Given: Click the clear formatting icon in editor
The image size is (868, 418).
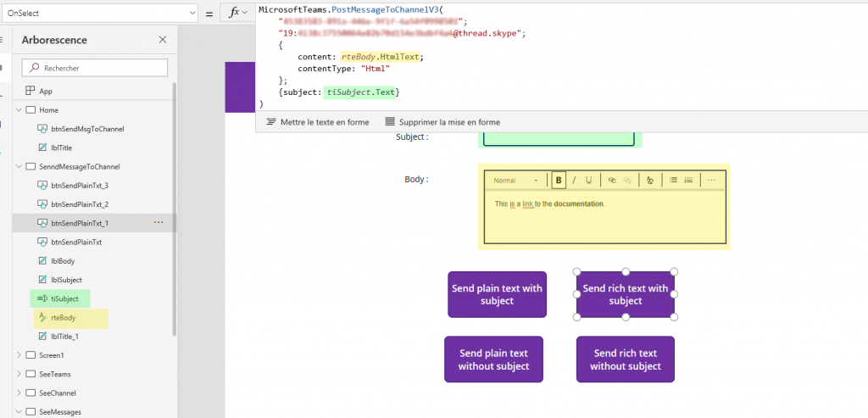Looking at the screenshot, I should [650, 180].
